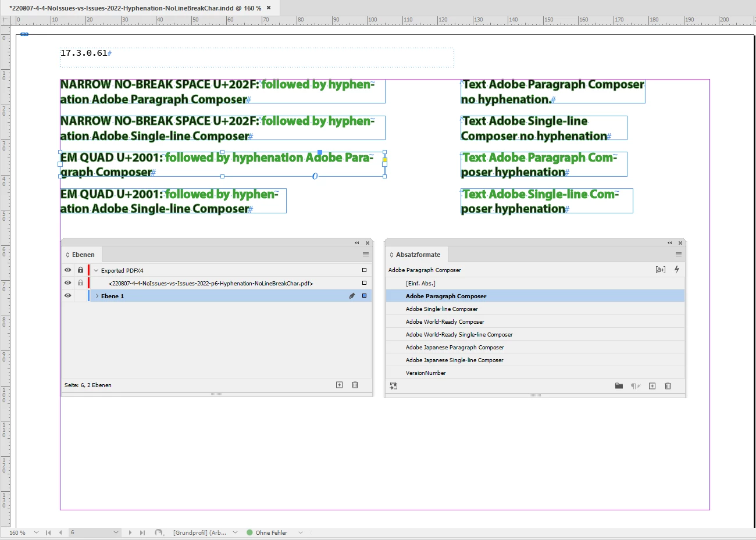Click the version text frame 17.3.0.61
The image size is (756, 540).
point(257,57)
